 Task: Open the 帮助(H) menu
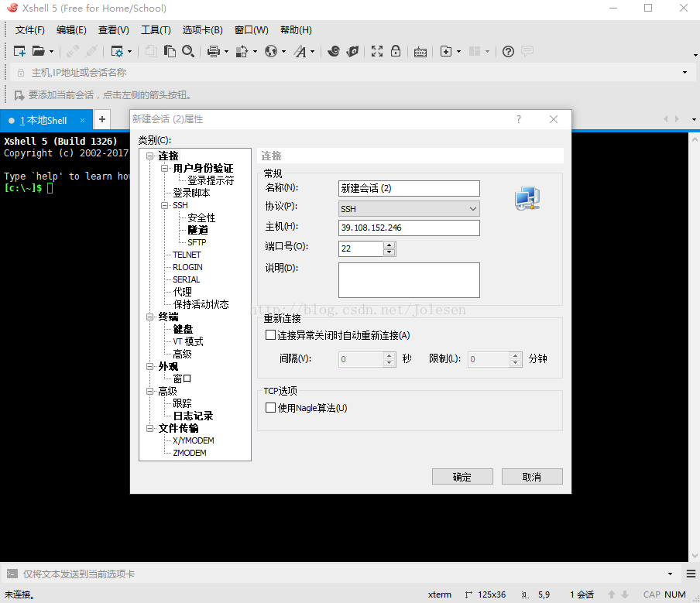click(296, 30)
